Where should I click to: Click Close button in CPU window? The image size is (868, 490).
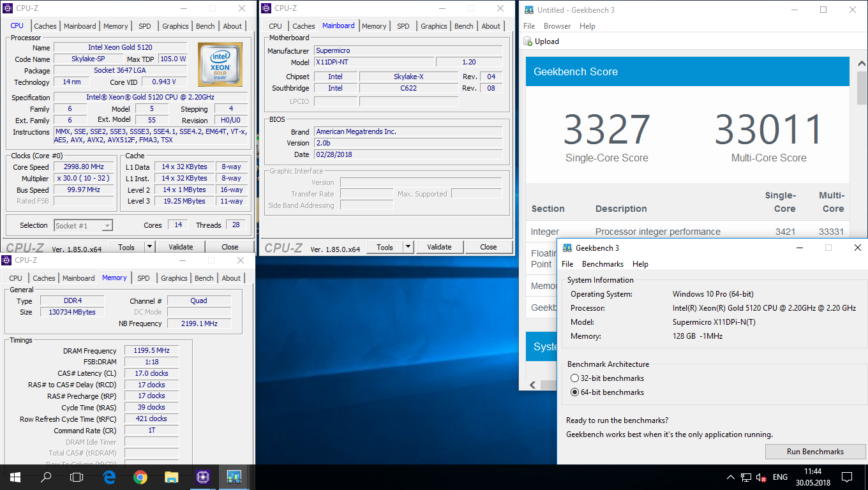[230, 247]
